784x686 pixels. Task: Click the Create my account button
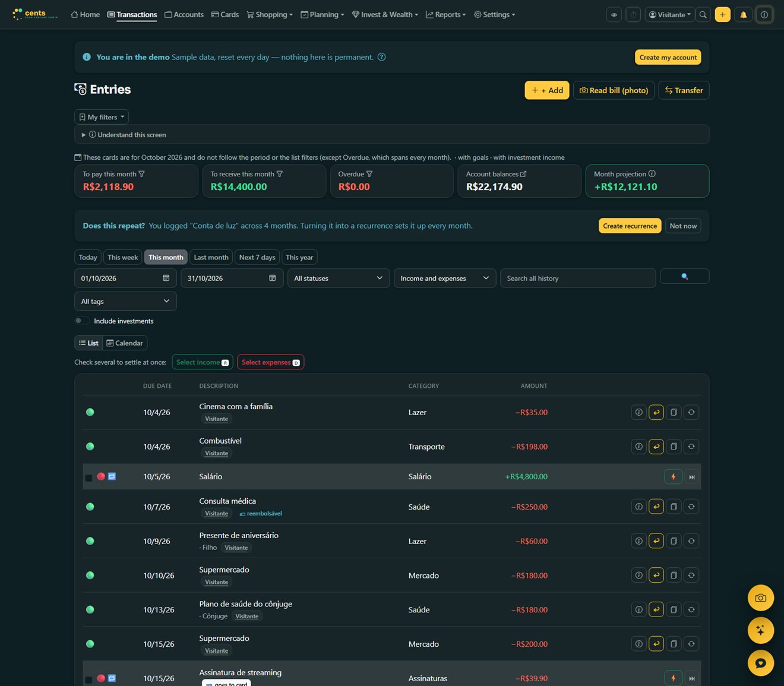click(668, 57)
